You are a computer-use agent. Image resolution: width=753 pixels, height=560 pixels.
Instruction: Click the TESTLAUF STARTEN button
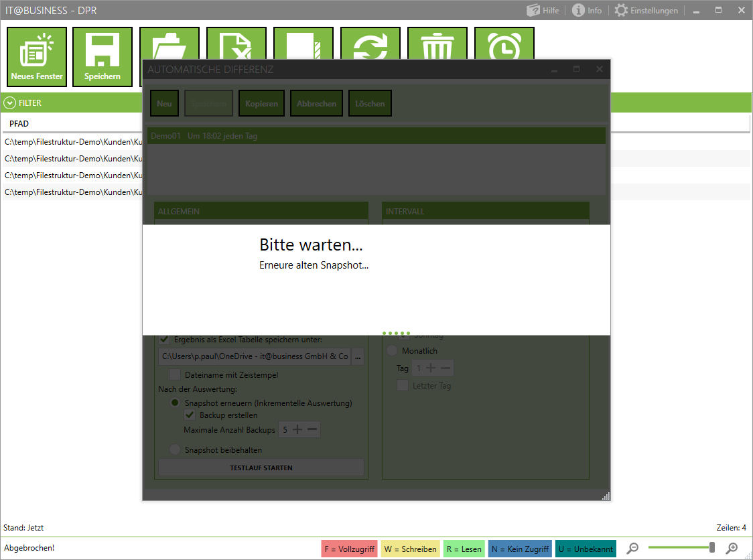coord(261,468)
